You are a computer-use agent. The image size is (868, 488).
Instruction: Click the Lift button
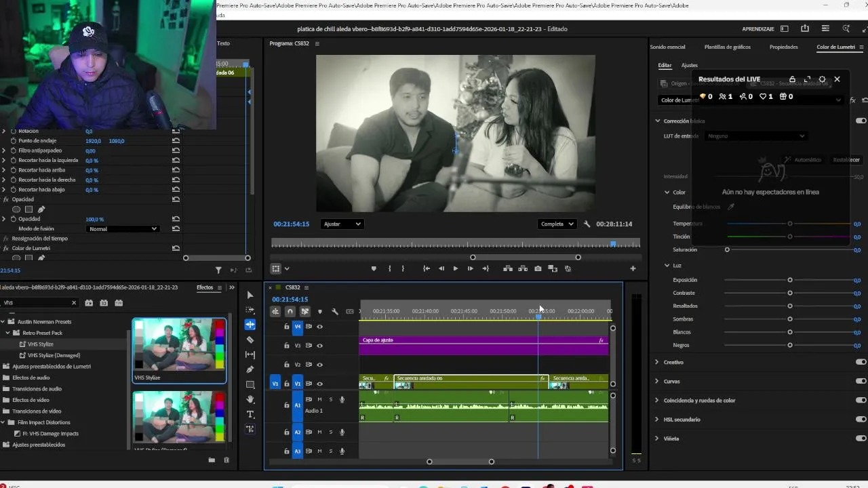click(x=508, y=268)
